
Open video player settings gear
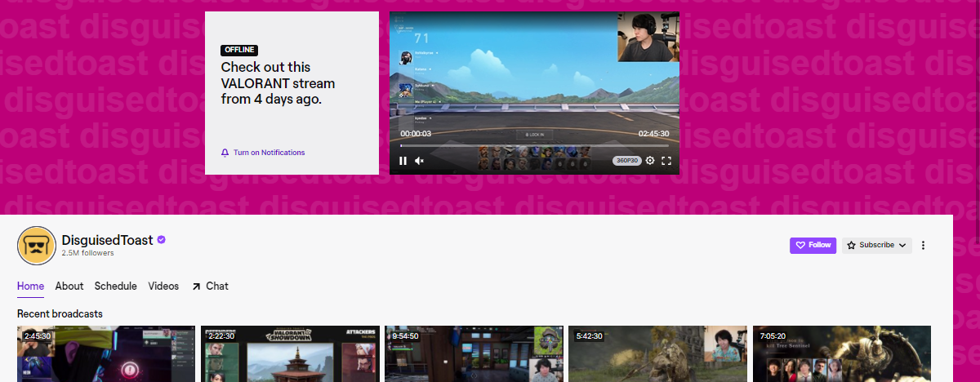(650, 161)
